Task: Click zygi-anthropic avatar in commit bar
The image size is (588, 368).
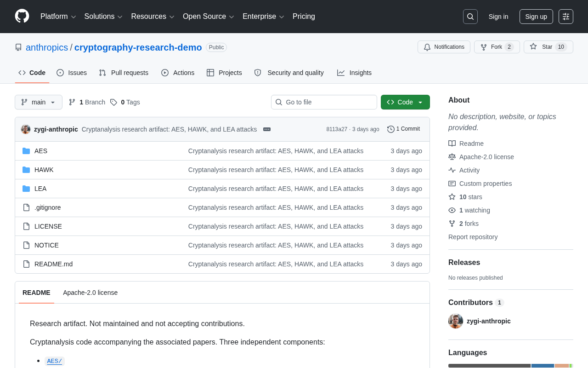Action: pos(26,129)
